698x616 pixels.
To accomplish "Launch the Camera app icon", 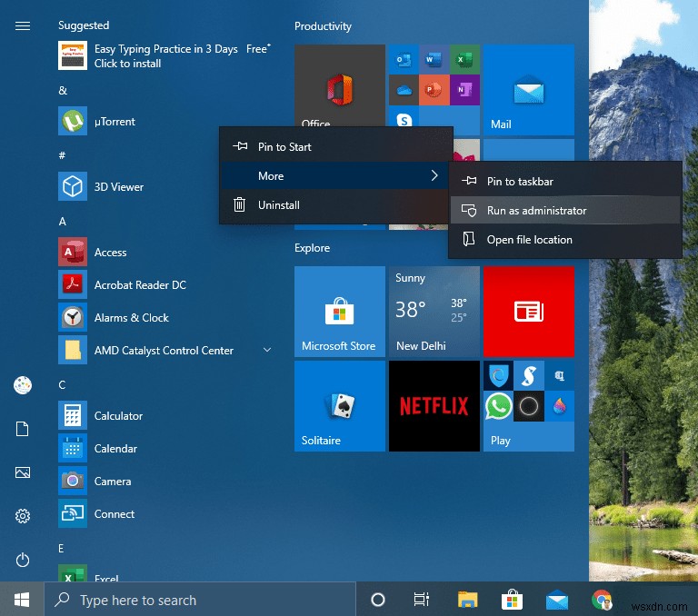I will point(73,481).
